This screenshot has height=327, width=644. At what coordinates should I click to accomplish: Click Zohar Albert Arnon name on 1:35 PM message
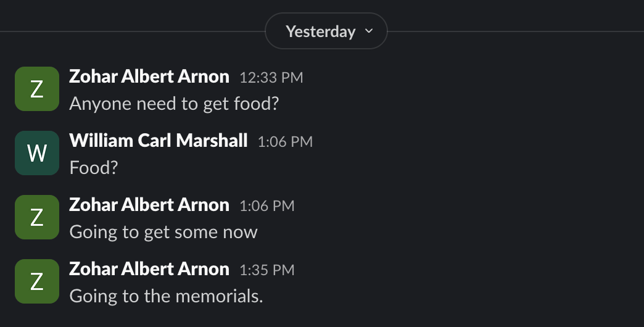149,269
